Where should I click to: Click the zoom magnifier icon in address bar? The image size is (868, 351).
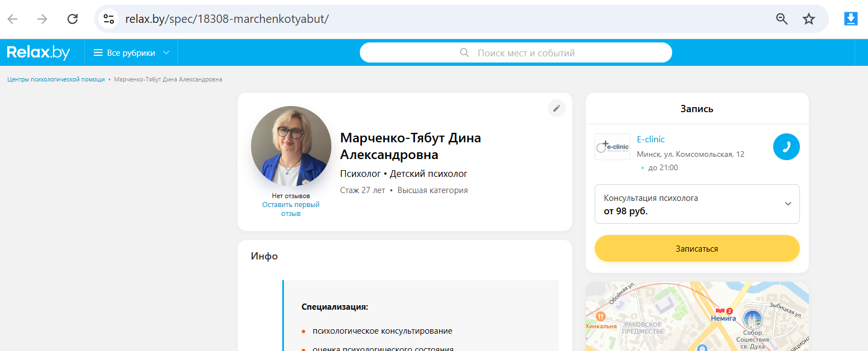click(782, 19)
